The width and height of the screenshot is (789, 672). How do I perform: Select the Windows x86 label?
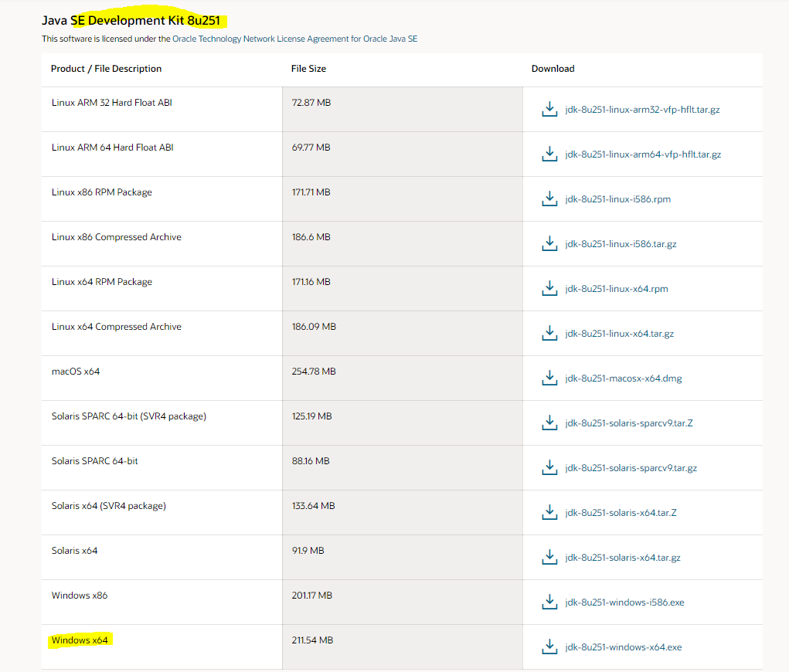[x=80, y=595]
